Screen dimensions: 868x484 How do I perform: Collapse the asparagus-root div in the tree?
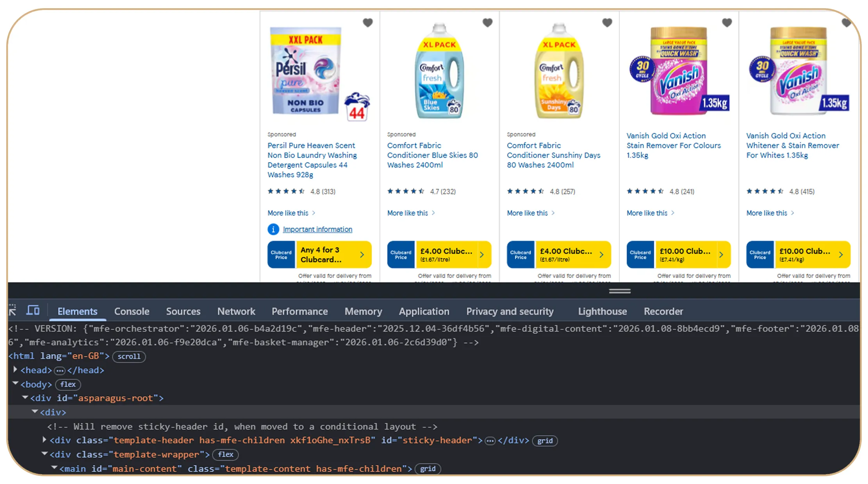[25, 397]
